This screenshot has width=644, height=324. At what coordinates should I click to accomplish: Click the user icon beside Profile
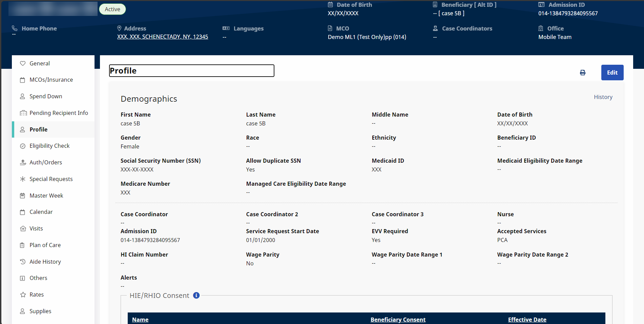(x=23, y=129)
